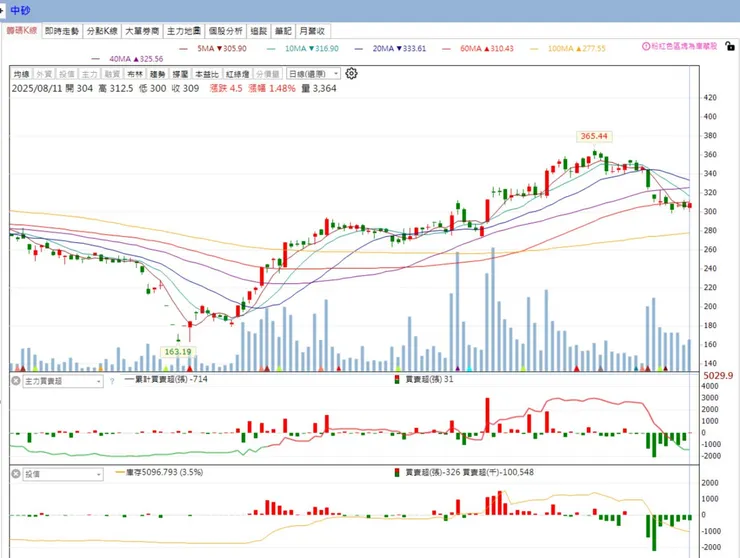Click the 100MA legend line swatch
Image resolution: width=740 pixels, height=558 pixels.
tap(534, 49)
